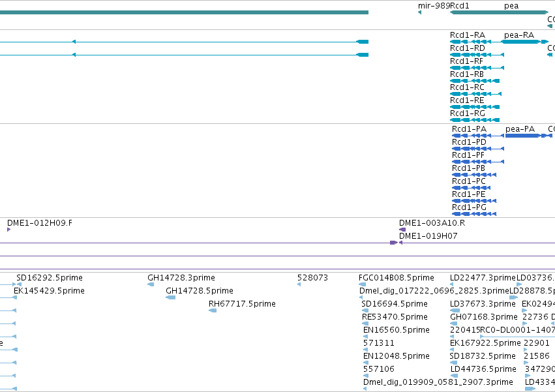Click the SD16694.5prime EST
This screenshot has height=392, width=555.
(x=395, y=304)
